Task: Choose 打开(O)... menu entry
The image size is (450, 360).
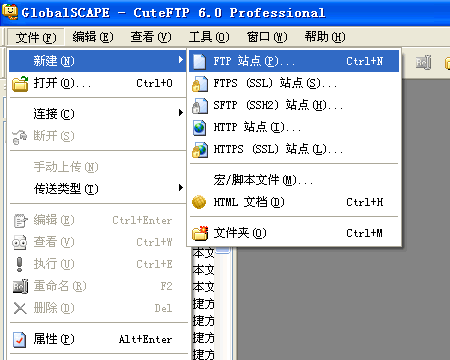Action: click(97, 83)
